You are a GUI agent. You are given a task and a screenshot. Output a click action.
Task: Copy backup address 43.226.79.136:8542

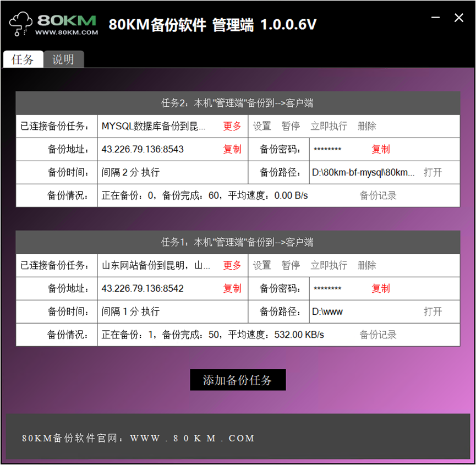[232, 288]
